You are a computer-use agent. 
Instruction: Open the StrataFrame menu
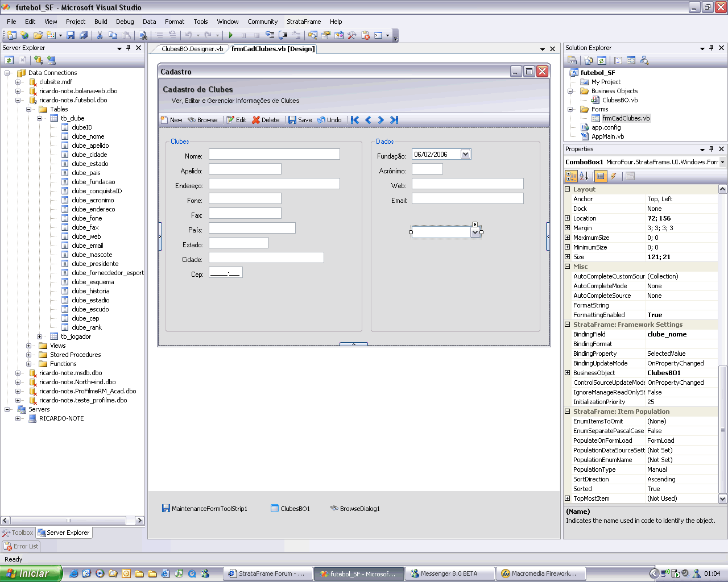[x=303, y=22]
